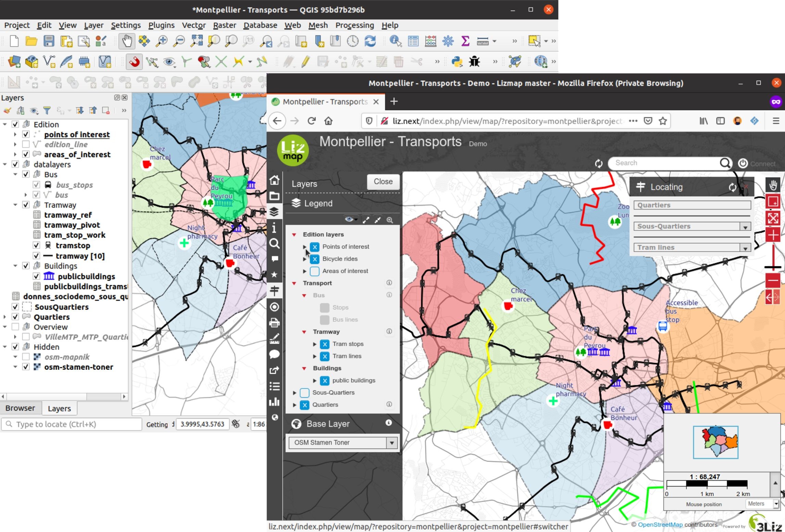Toggle Bus Stops layer visibility in Lizmap
This screenshot has width=785, height=532.
point(324,307)
